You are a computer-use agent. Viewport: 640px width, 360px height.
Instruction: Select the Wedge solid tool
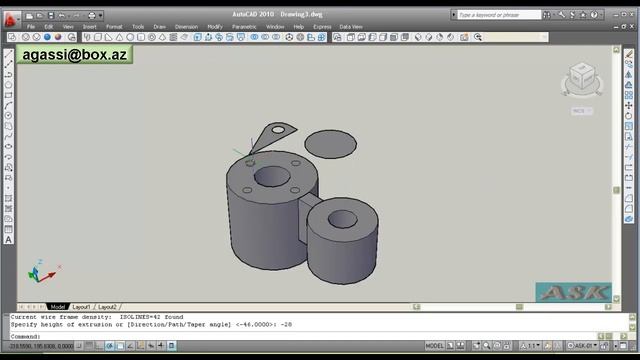pos(109,37)
